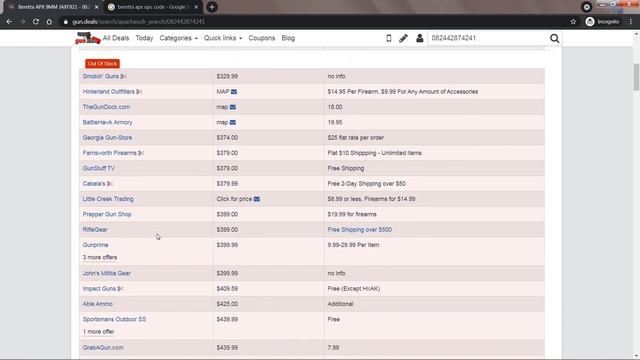Open the Chrome three-dot menu
This screenshot has width=640, height=360.
click(631, 22)
